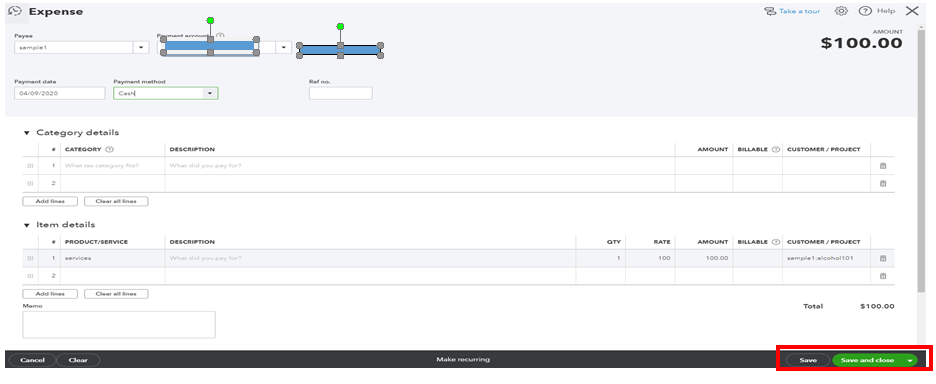The width and height of the screenshot is (936, 384).
Task: Click Add lines under Category details
Action: [x=50, y=201]
